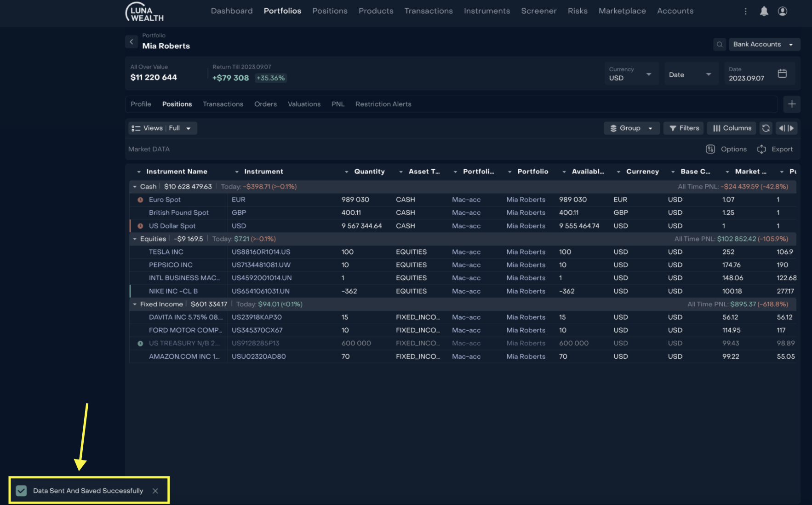Open the Columns button

pyautogui.click(x=732, y=128)
